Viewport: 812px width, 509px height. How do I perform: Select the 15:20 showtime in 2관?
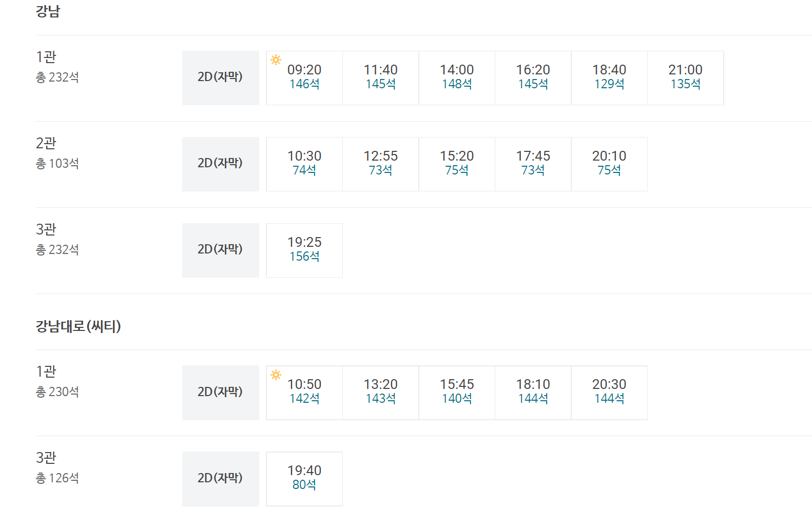click(x=457, y=164)
